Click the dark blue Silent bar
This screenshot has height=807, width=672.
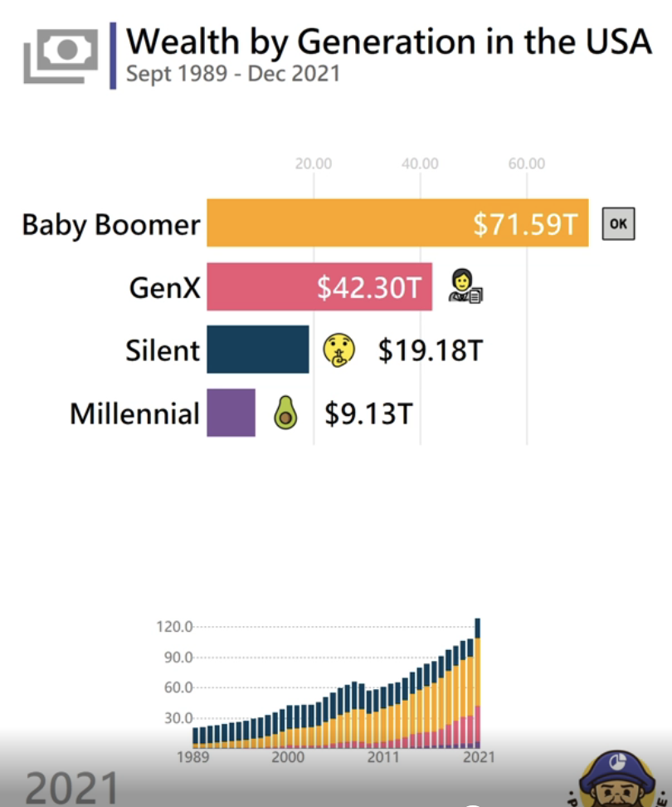[x=257, y=350]
